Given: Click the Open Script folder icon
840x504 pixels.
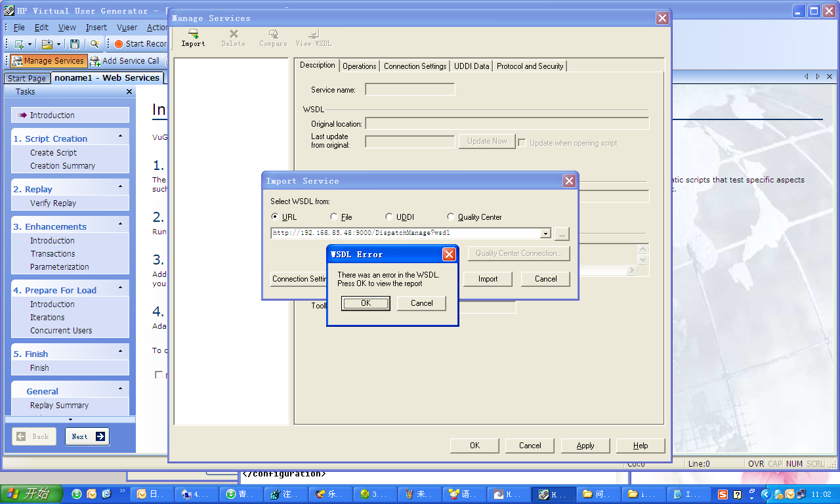Looking at the screenshot, I should click(x=47, y=44).
